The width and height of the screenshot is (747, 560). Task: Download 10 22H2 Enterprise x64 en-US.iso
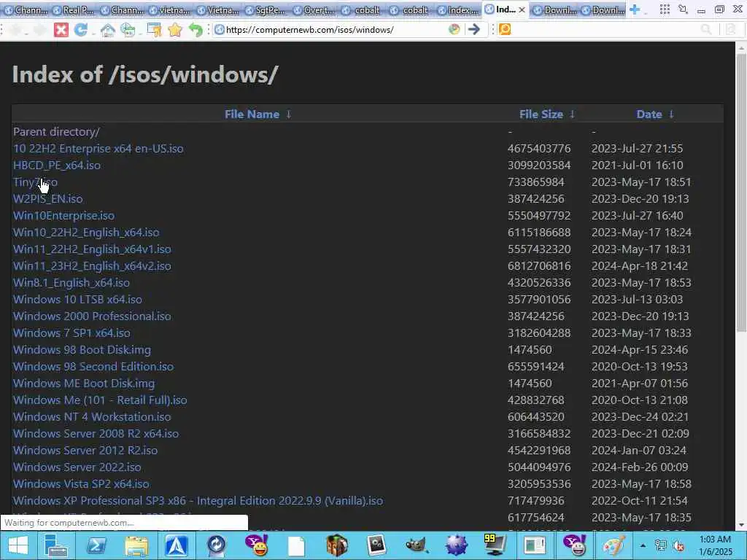(x=98, y=149)
